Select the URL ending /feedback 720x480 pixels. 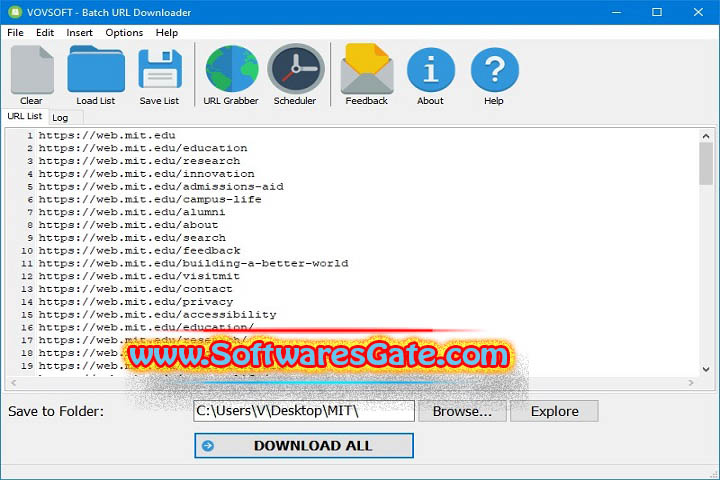(x=139, y=251)
